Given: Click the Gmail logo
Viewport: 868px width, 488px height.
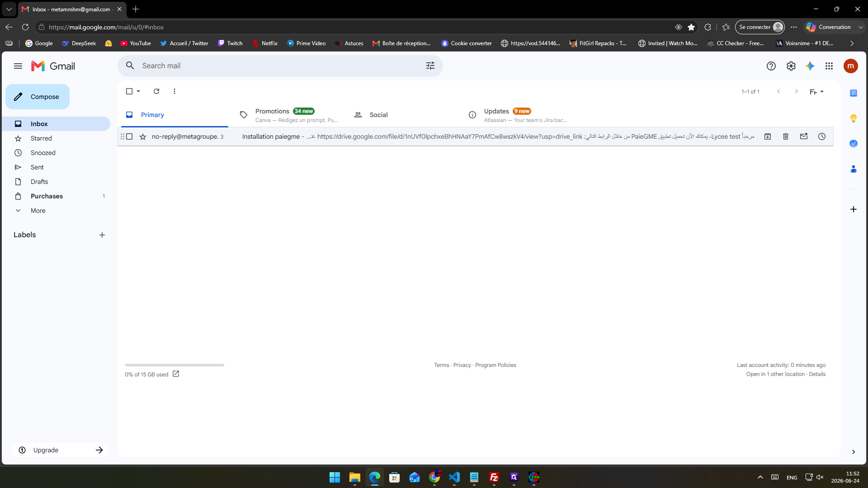Looking at the screenshot, I should (x=53, y=66).
